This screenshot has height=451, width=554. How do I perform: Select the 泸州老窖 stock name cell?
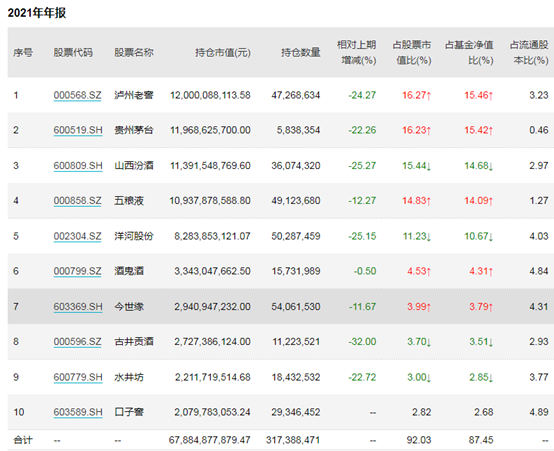pyautogui.click(x=134, y=95)
